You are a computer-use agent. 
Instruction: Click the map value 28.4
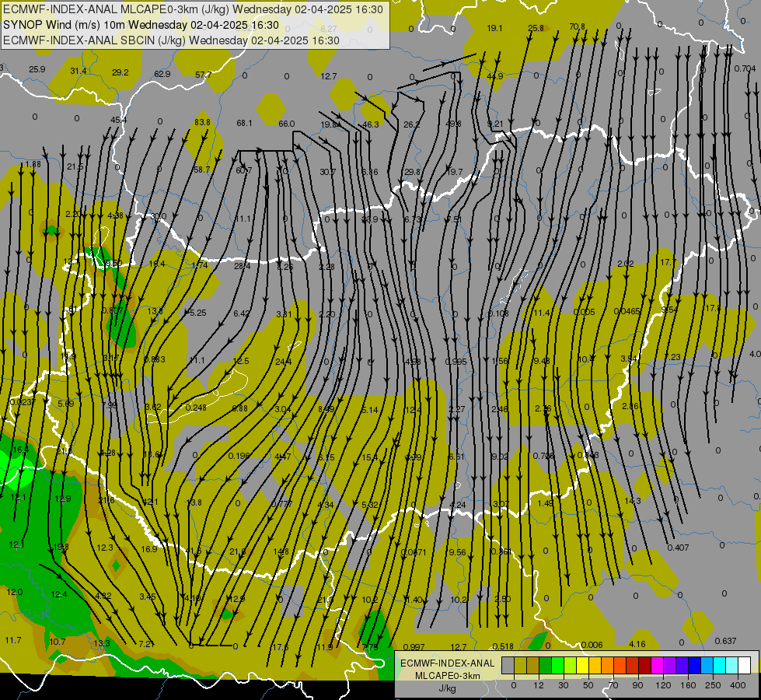tap(243, 266)
